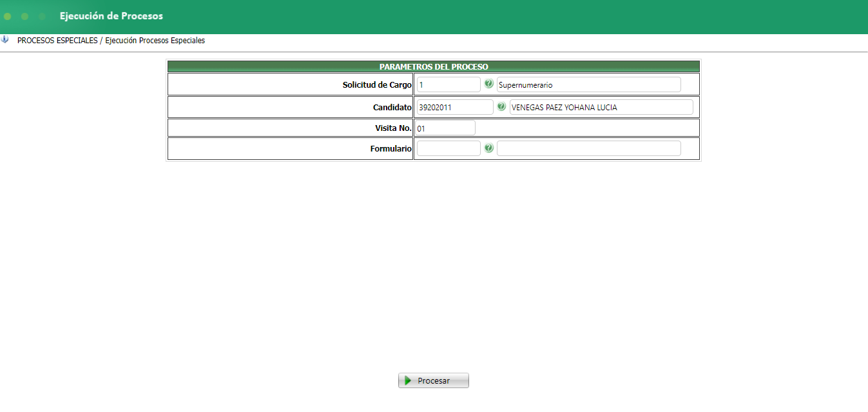The width and height of the screenshot is (868, 412).
Task: Select the Supernumerario description field
Action: 588,84
